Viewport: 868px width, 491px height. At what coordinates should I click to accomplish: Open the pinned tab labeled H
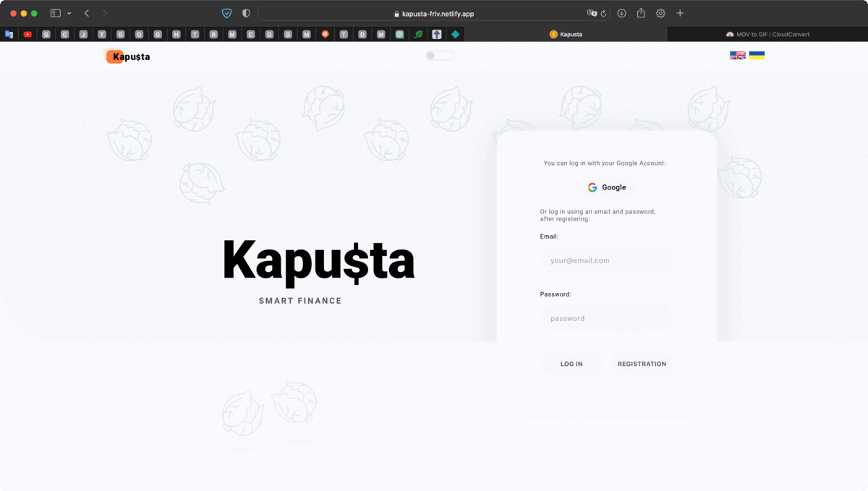[x=176, y=34]
